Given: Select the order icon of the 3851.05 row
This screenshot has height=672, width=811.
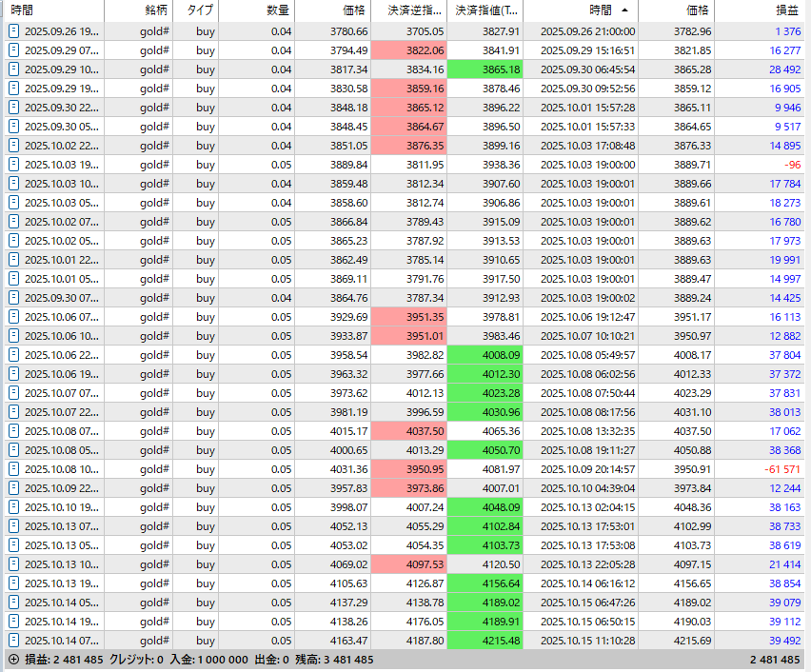Looking at the screenshot, I should (14, 146).
